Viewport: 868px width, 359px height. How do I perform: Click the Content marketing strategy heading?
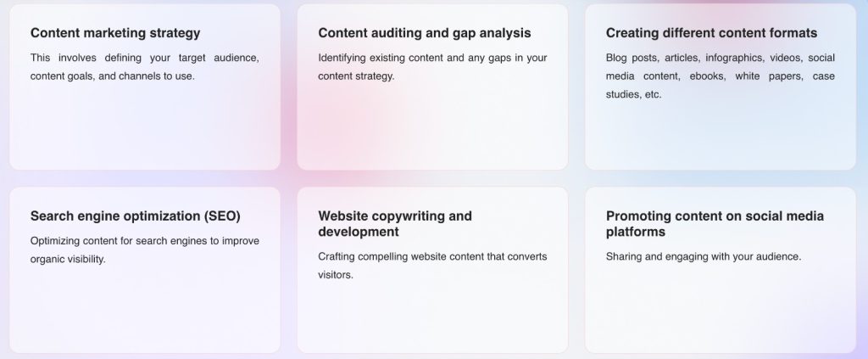pos(115,33)
